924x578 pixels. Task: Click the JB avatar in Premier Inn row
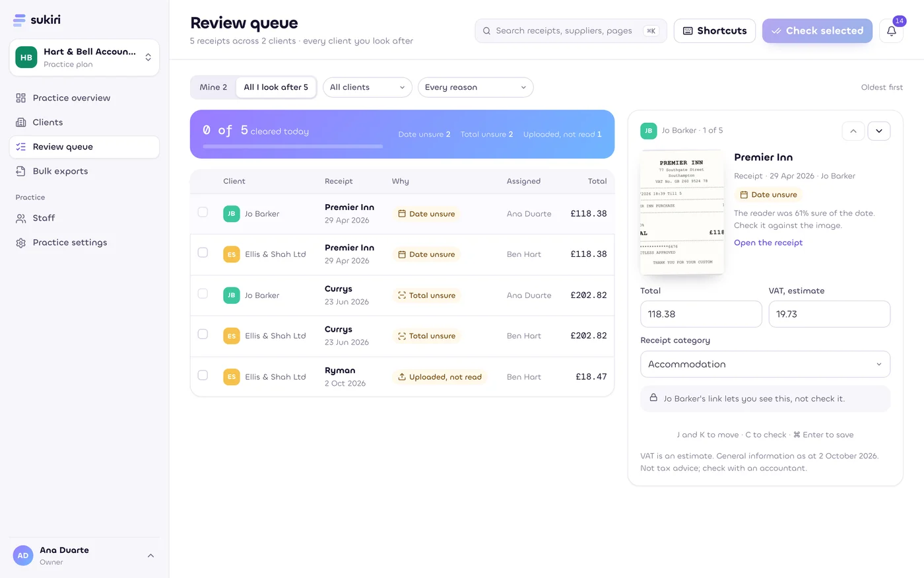(x=231, y=214)
